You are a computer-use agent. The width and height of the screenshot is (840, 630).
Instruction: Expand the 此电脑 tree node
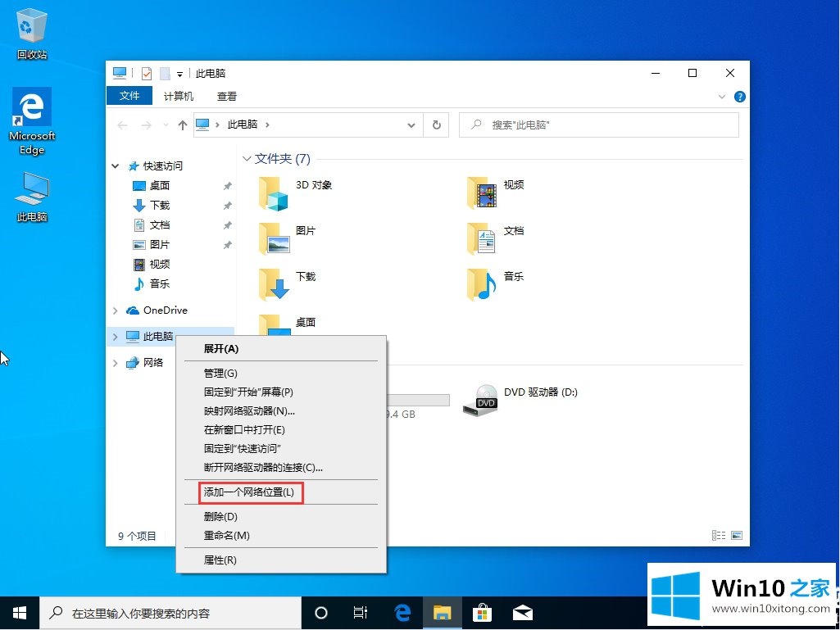click(116, 337)
